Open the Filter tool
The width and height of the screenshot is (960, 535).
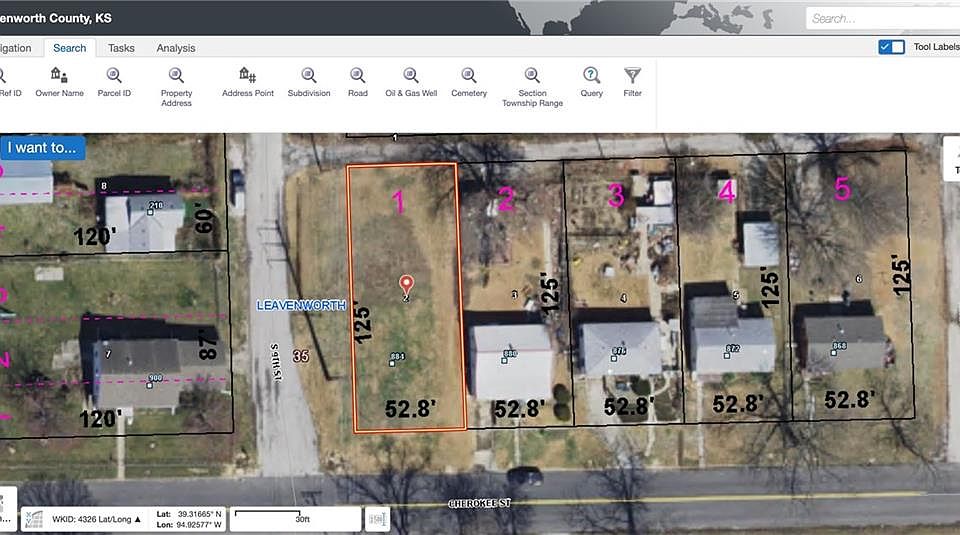[632, 82]
